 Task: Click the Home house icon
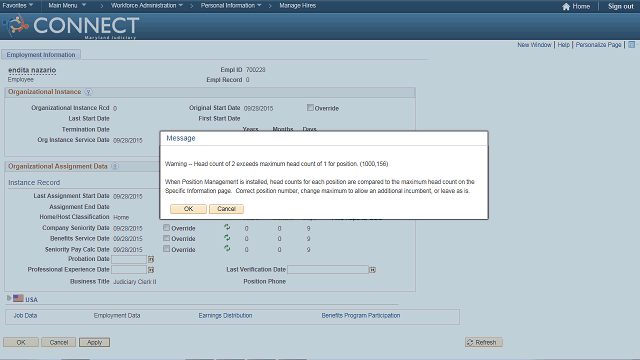pos(566,6)
